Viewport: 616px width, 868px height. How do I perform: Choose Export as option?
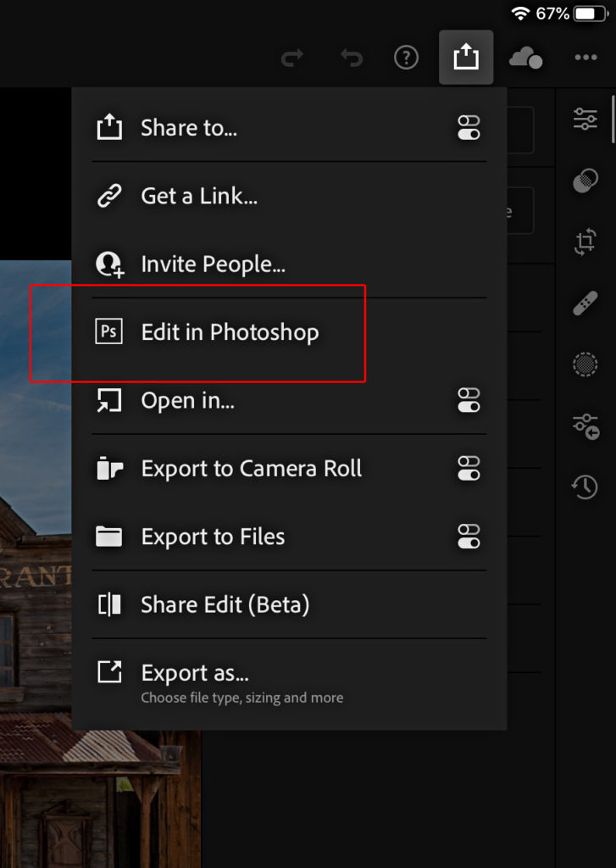195,673
